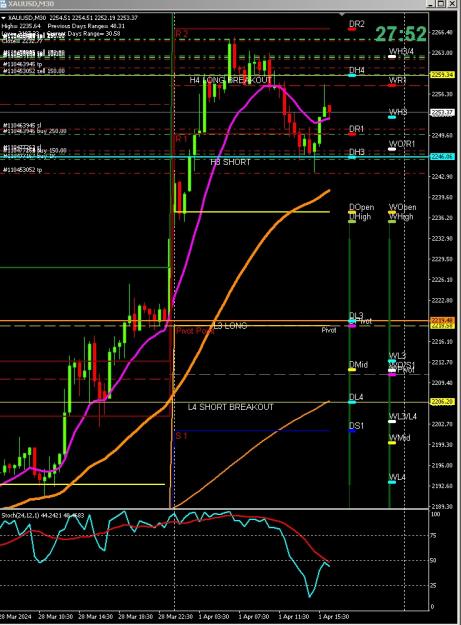Click the cyan 2246.06 price tag on axis
Screen dimensions: 461x625
442,157
